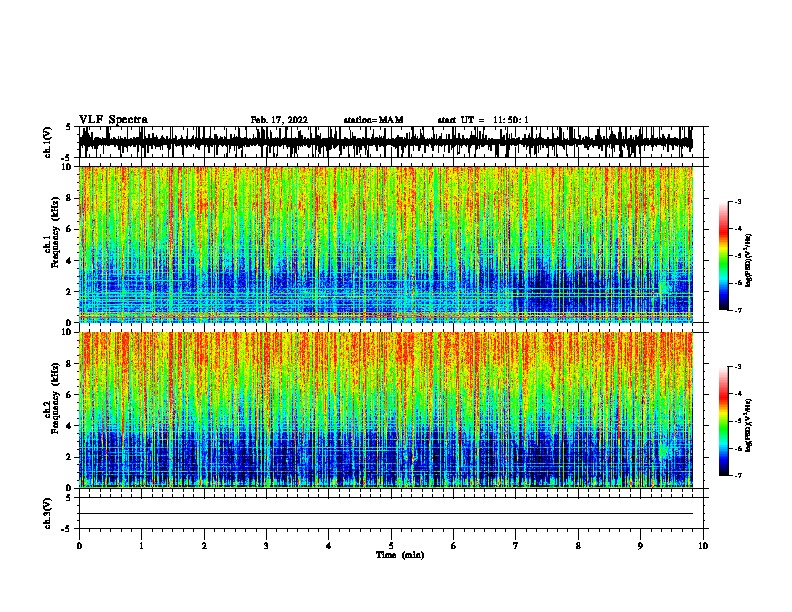The height and width of the screenshot is (612, 792).
Task: Click the 'station=MAM' label
Action: pyautogui.click(x=373, y=120)
